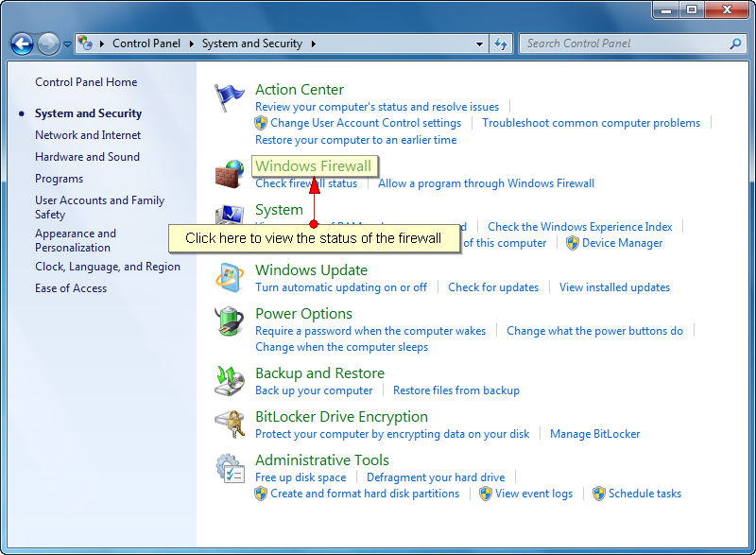
Task: Click the Forward navigation arrow button
Action: (x=48, y=43)
